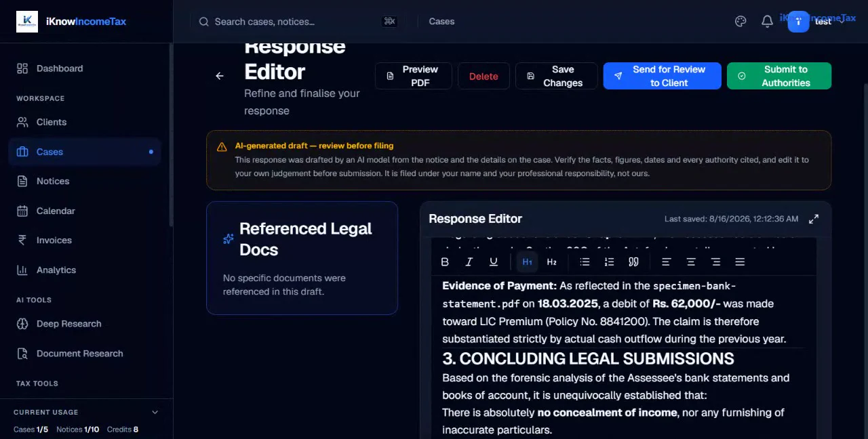Click the search magnifier icon
Viewport: 868px width, 439px height.
203,22
